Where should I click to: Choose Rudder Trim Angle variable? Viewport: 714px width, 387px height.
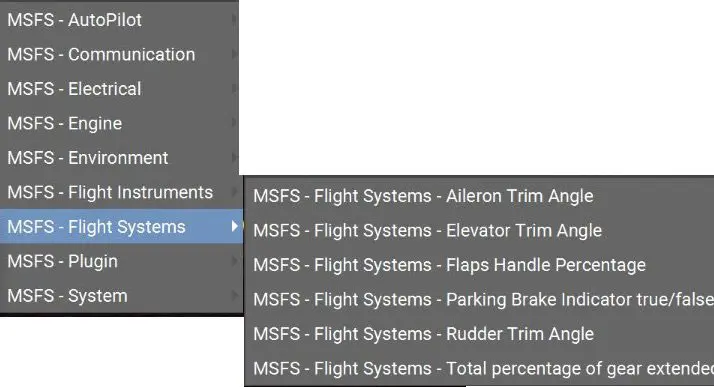pos(479,334)
